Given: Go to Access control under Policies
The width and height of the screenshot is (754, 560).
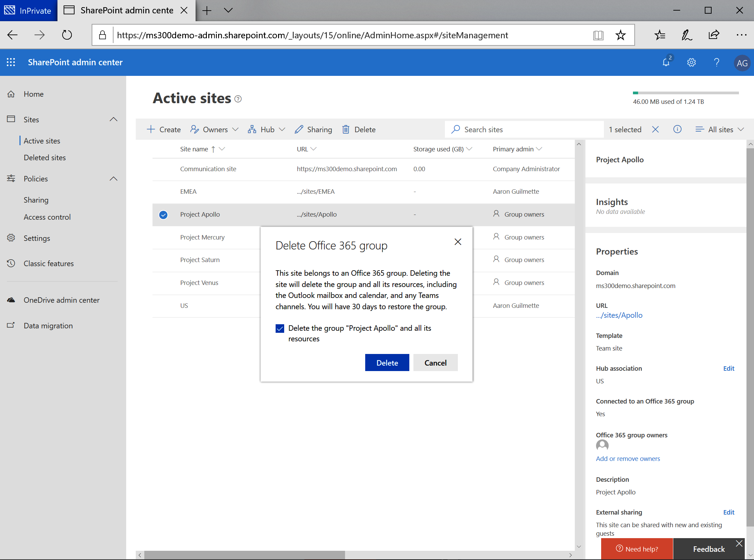Looking at the screenshot, I should pos(47,217).
